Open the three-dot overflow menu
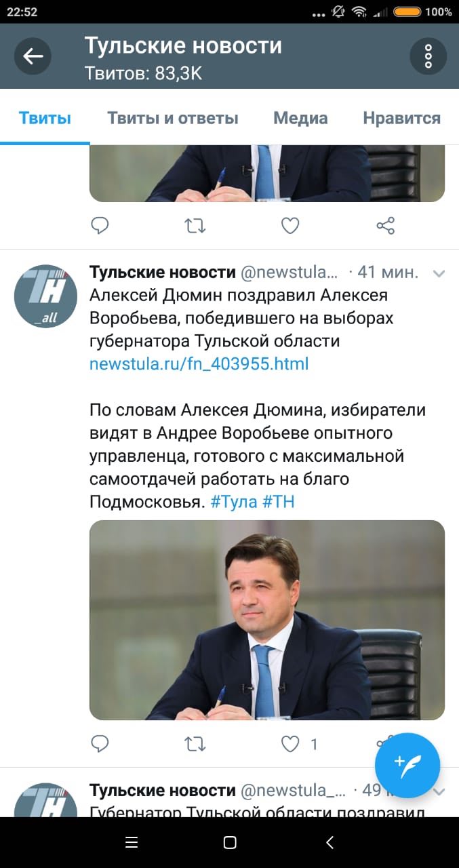 point(428,56)
